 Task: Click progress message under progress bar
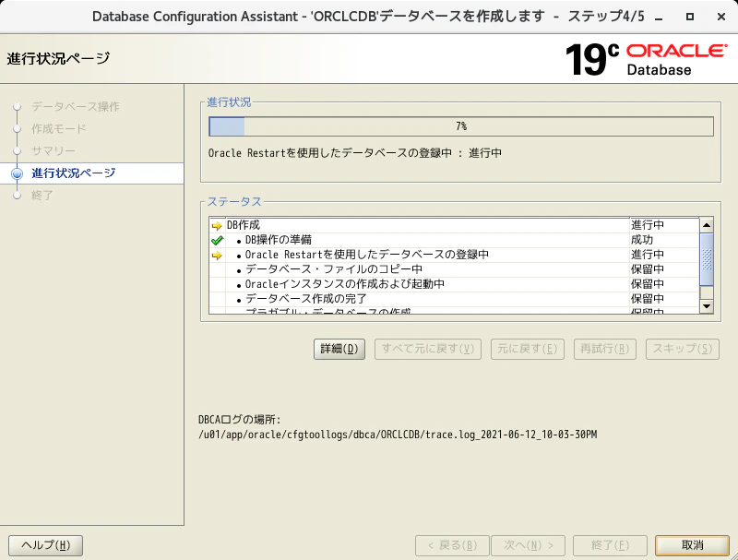coord(355,153)
